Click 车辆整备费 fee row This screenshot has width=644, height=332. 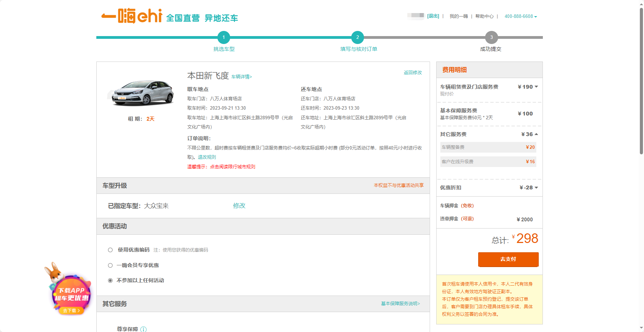488,147
